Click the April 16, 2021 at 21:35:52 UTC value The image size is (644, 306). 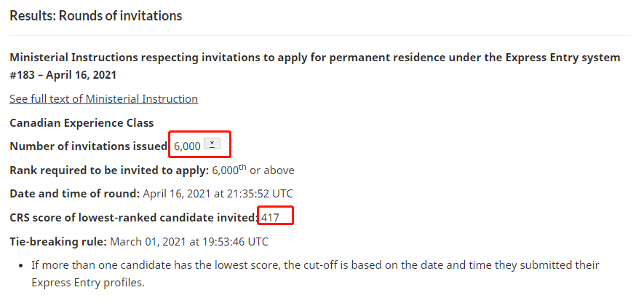tap(218, 194)
